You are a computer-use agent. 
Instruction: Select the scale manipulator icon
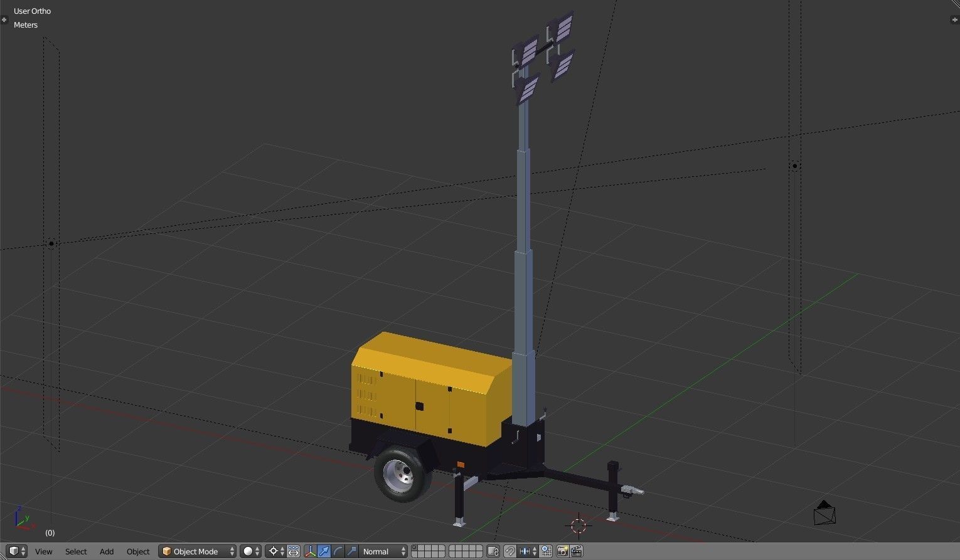pyautogui.click(x=351, y=551)
